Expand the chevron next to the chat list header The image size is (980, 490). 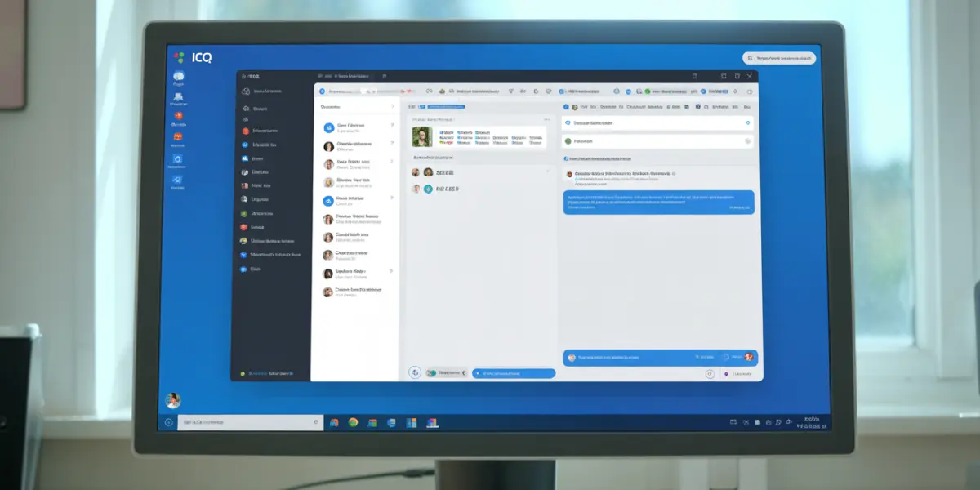coord(392,106)
